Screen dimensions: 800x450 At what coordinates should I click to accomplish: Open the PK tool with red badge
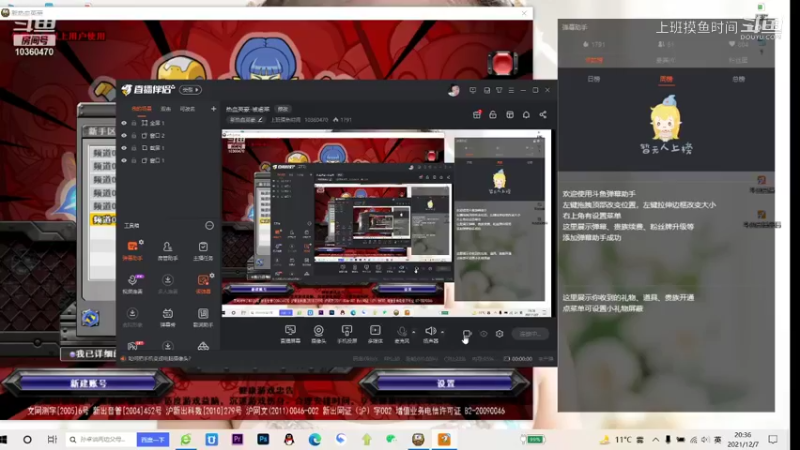click(x=133, y=346)
